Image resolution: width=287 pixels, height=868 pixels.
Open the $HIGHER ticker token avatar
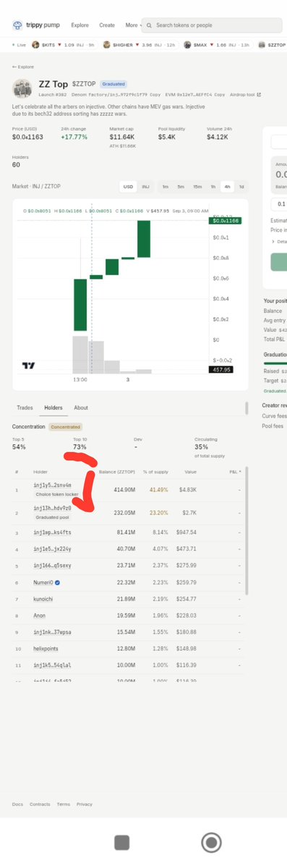106,44
